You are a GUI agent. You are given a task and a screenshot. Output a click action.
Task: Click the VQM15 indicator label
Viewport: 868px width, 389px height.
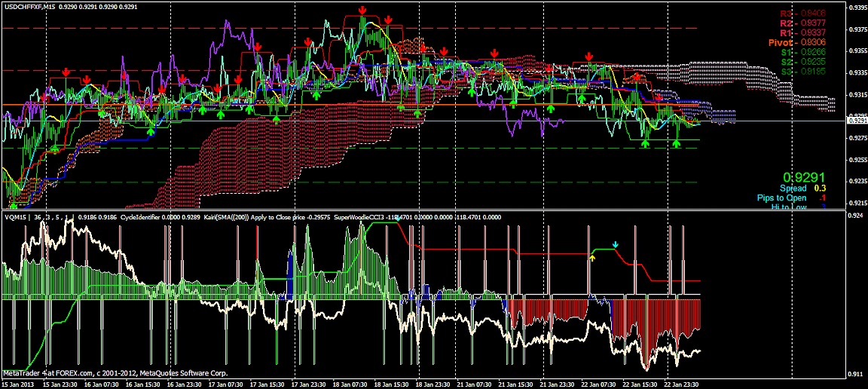pos(14,217)
